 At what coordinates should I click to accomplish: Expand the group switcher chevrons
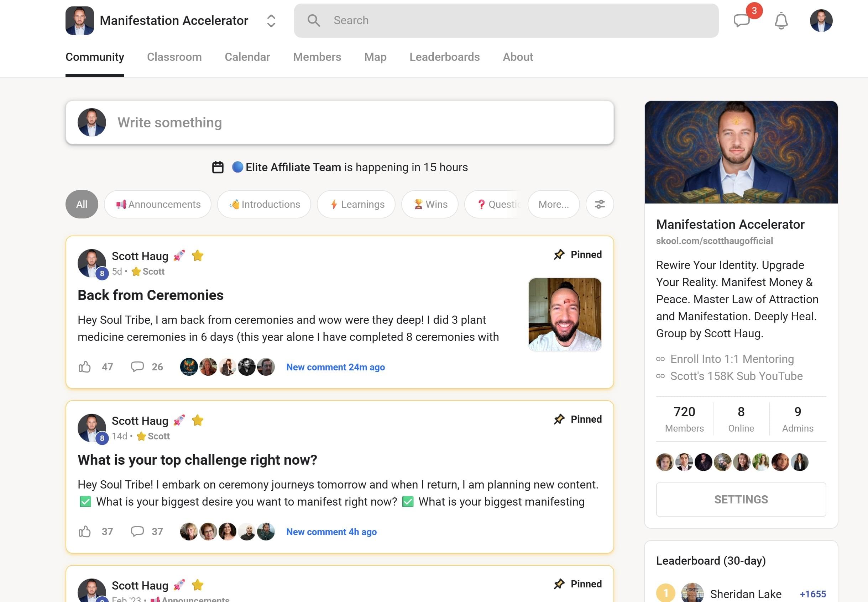click(271, 21)
